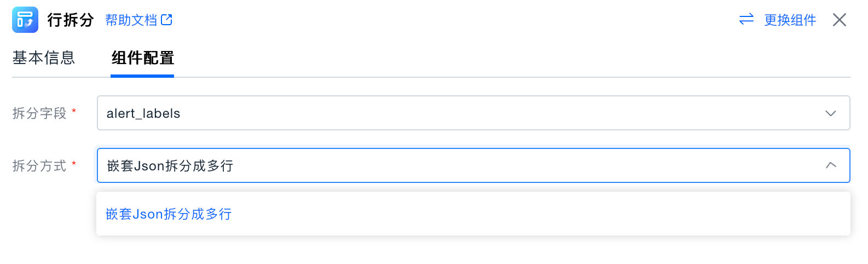Choose 嵌套Json拆分成多行 option from dropdown list
The image size is (868, 264).
tap(169, 214)
